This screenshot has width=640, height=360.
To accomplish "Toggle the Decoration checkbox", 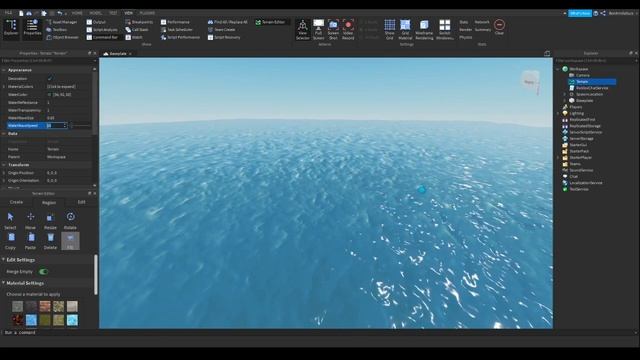I will (50, 78).
